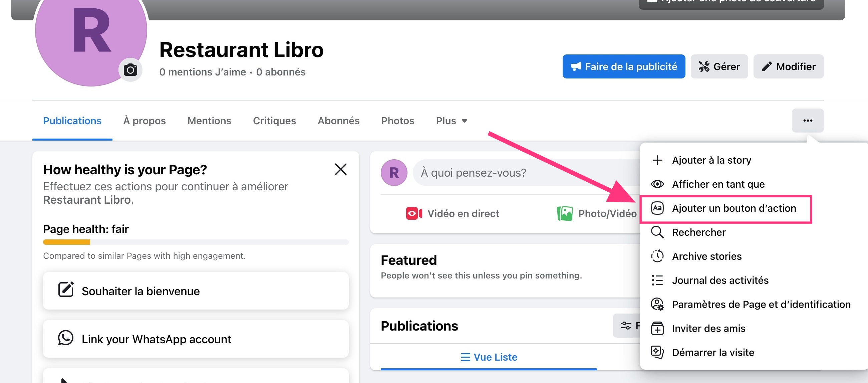Click the Inviter des amis icon
The image size is (868, 383).
coord(657,328)
